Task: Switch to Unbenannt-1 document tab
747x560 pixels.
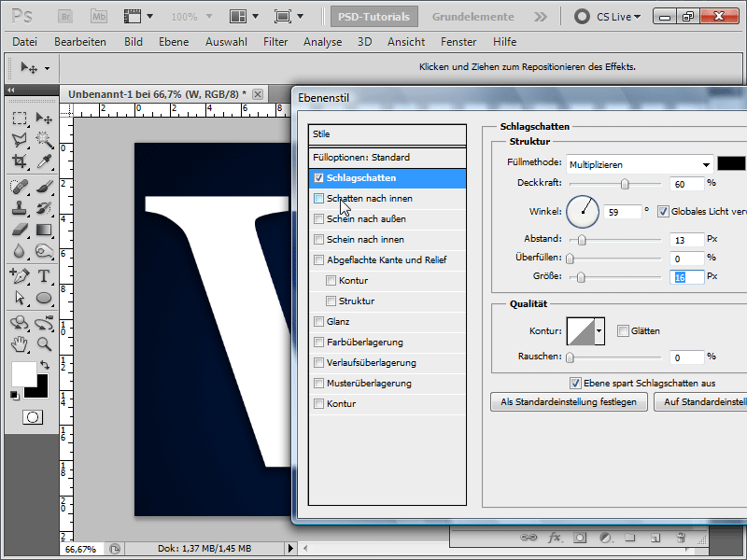Action: [157, 94]
